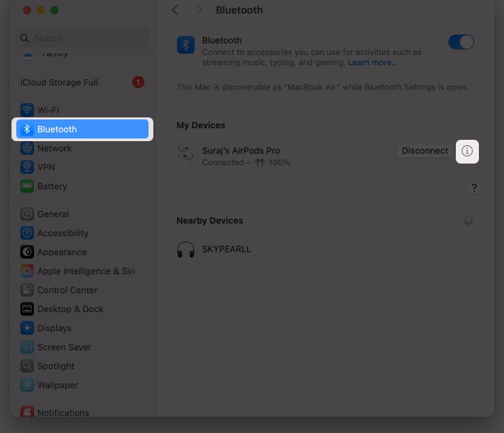504x433 pixels.
Task: Open Apple Intelligence & Siri settings
Action: point(82,271)
